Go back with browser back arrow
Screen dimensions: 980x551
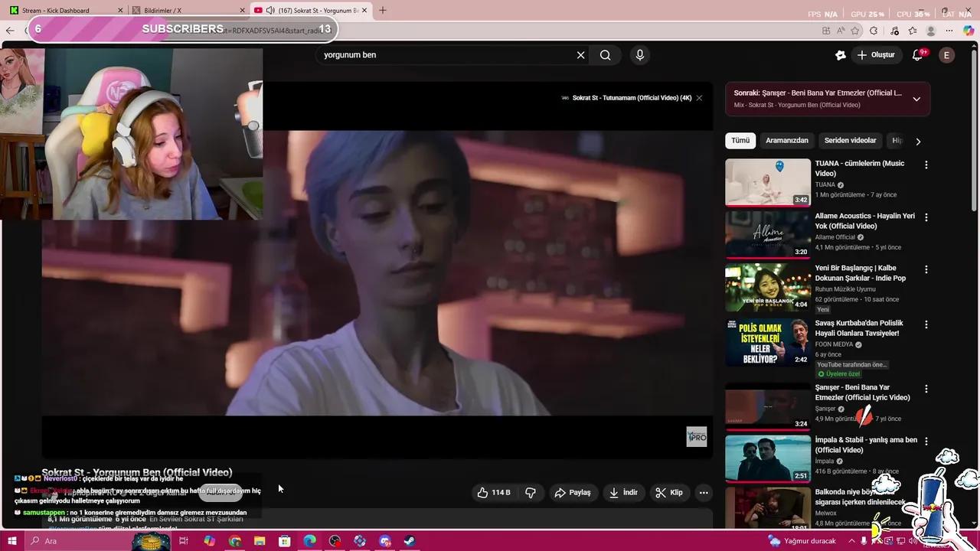click(10, 31)
